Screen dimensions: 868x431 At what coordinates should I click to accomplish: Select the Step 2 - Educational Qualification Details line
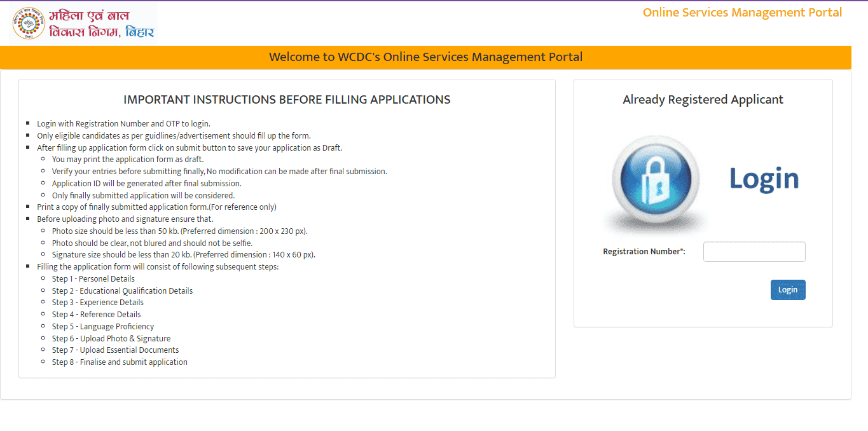122,291
